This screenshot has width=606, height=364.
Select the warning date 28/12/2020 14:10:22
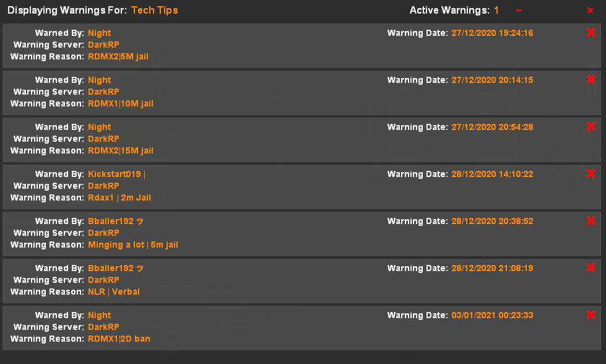tap(491, 174)
